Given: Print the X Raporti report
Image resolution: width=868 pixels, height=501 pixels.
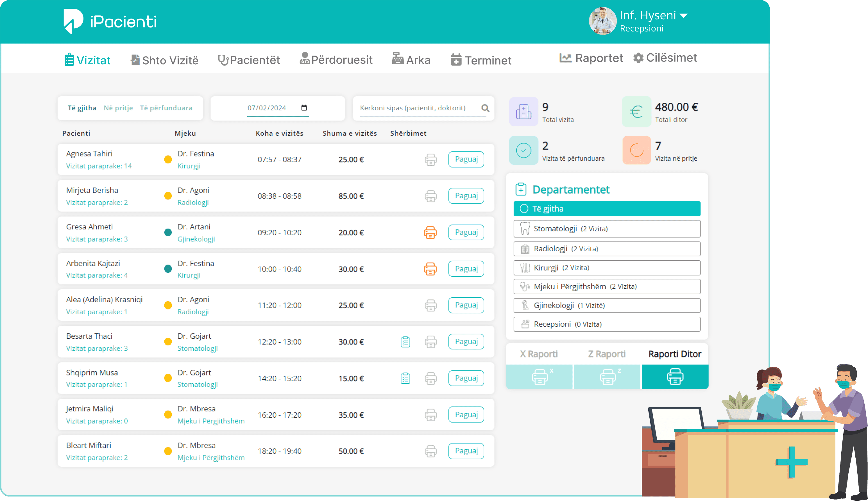Looking at the screenshot, I should pos(539,377).
